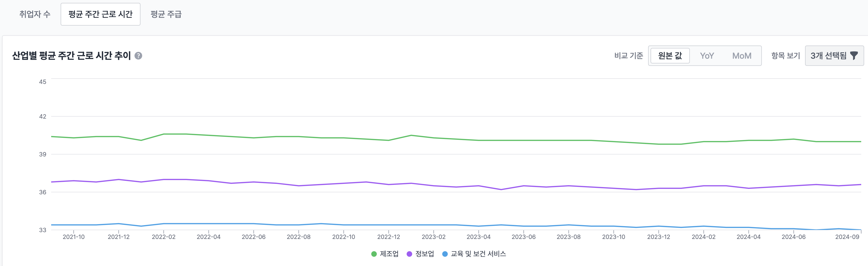The image size is (868, 266).
Task: Click the 2022-02 x-axis label
Action: click(x=163, y=237)
